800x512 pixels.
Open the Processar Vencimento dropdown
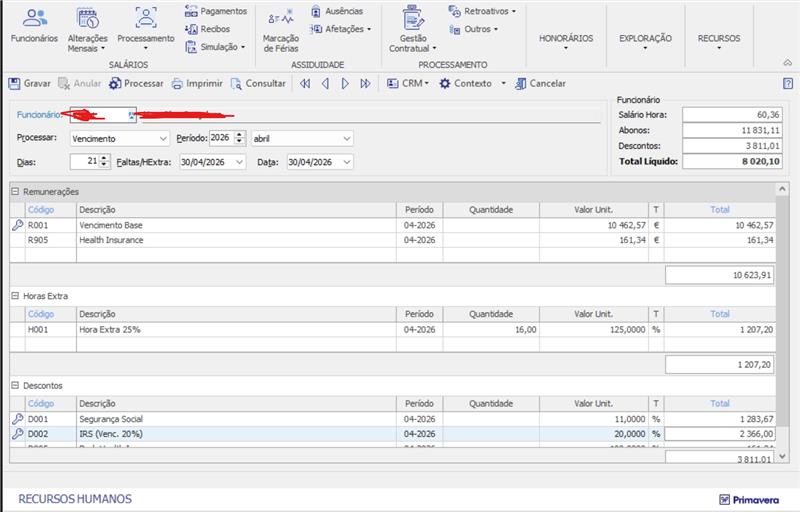(163, 138)
